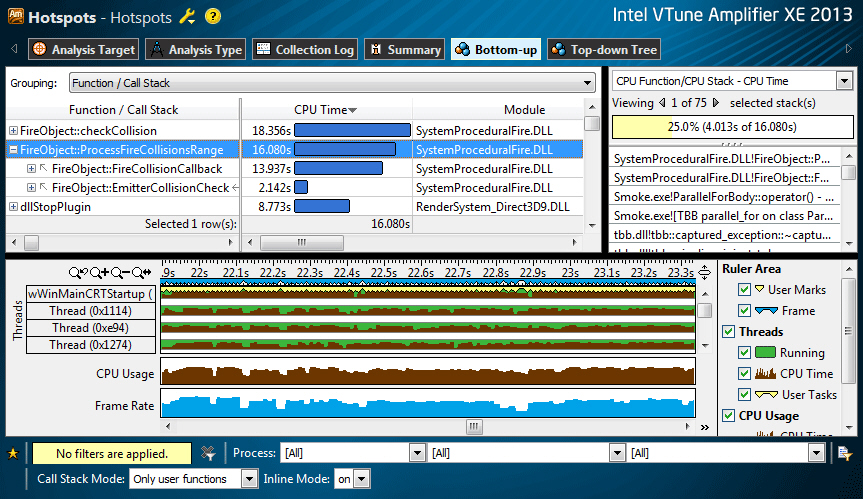Disable the Frame checkbox in Ruler Area

[743, 311]
